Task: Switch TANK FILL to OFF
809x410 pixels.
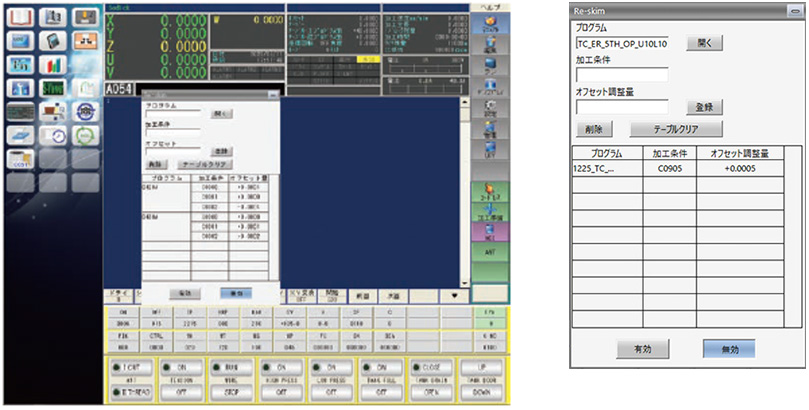Action: click(381, 392)
